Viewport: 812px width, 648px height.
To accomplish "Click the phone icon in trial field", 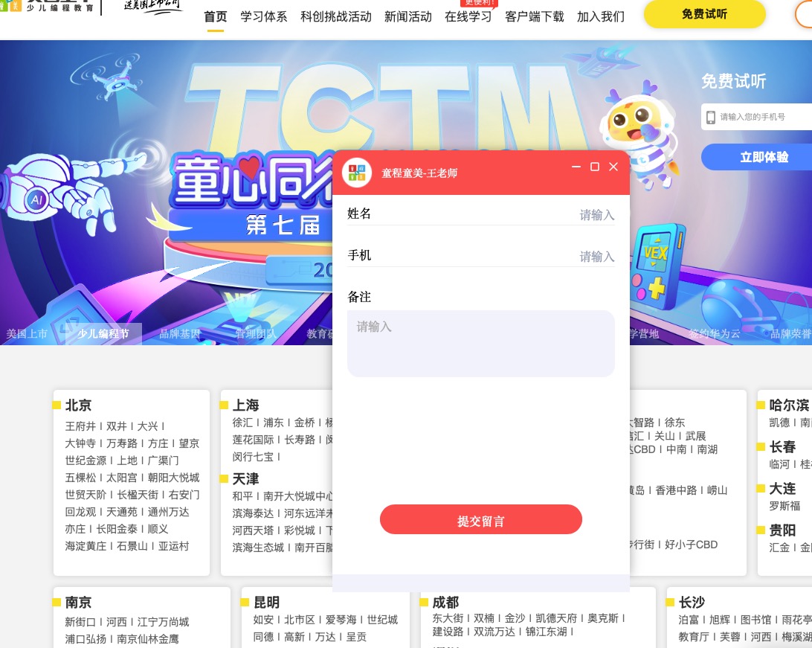I will pyautogui.click(x=711, y=117).
